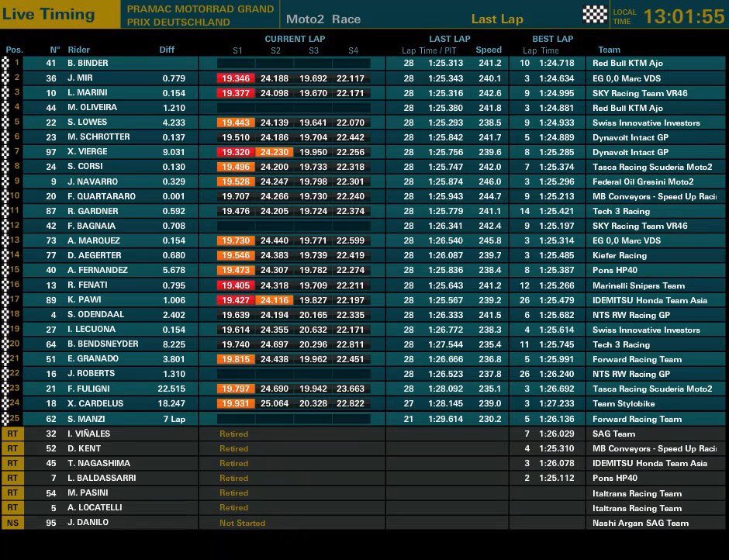
Task: Click the Pramac Motorrad Grand Prix Deutschland title
Action: 200,16
